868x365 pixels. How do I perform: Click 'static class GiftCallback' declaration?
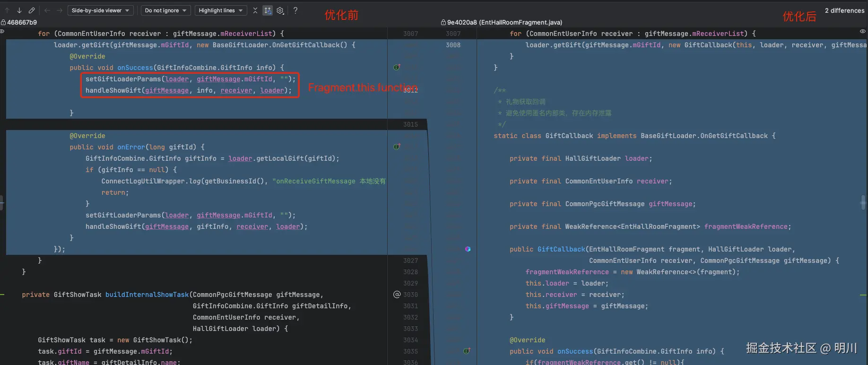[543, 136]
